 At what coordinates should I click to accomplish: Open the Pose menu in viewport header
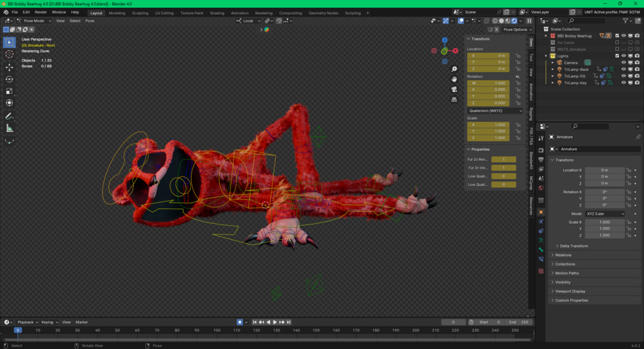point(90,21)
